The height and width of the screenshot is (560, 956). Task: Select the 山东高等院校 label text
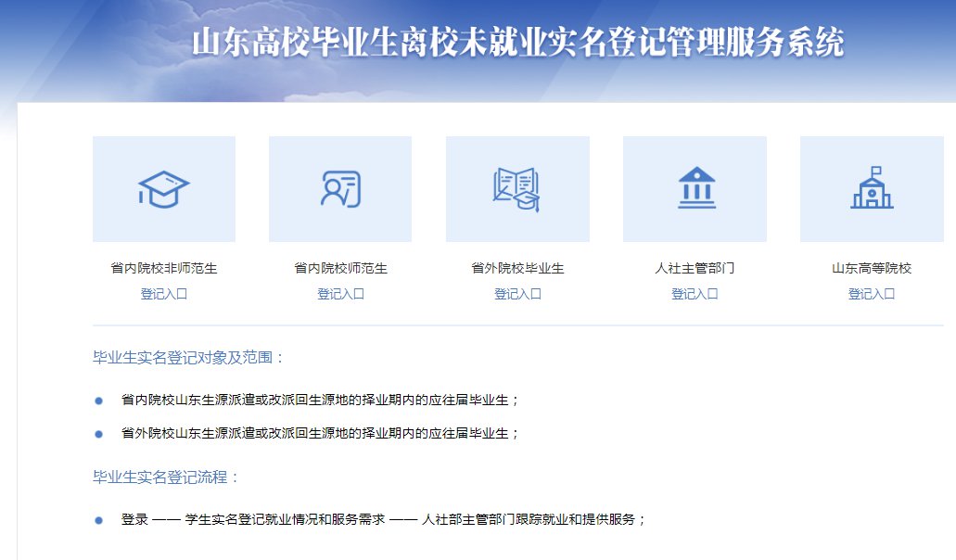pos(872,268)
